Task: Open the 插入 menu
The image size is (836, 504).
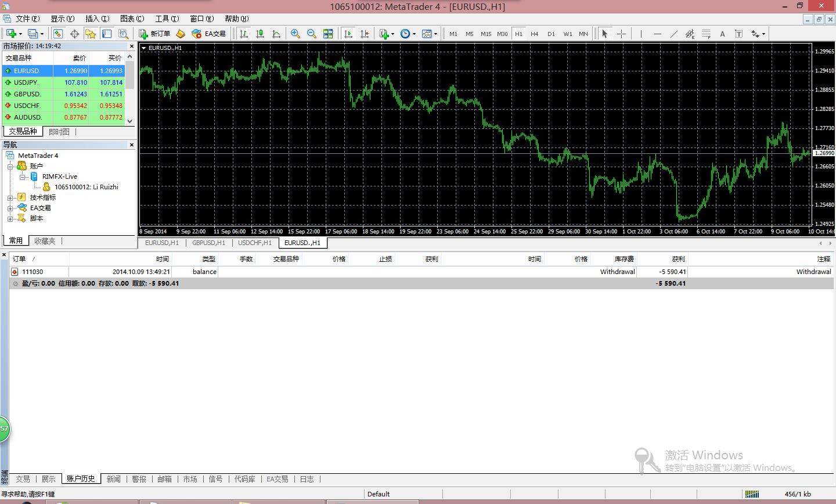Action: [98, 19]
